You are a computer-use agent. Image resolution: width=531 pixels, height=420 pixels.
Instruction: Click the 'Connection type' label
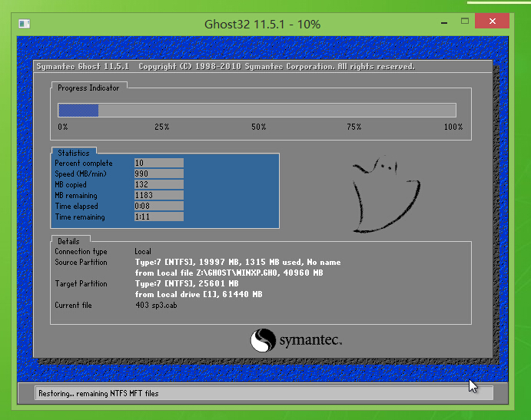81,251
